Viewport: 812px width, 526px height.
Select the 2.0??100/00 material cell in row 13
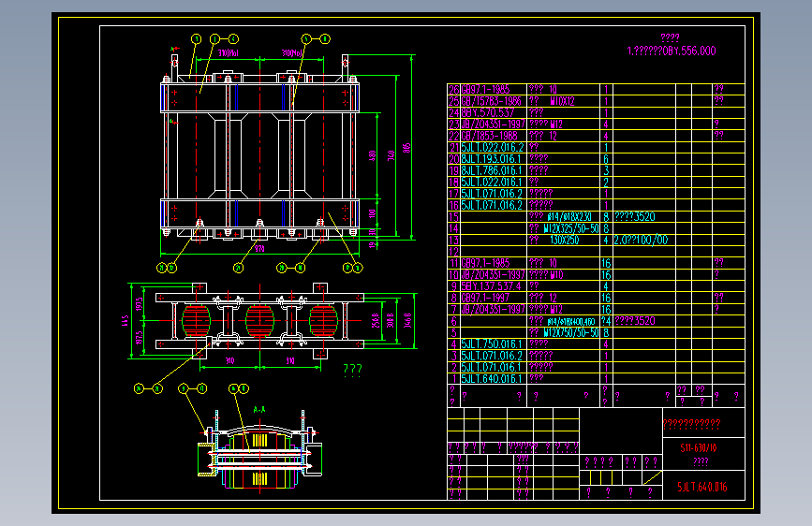(x=642, y=241)
